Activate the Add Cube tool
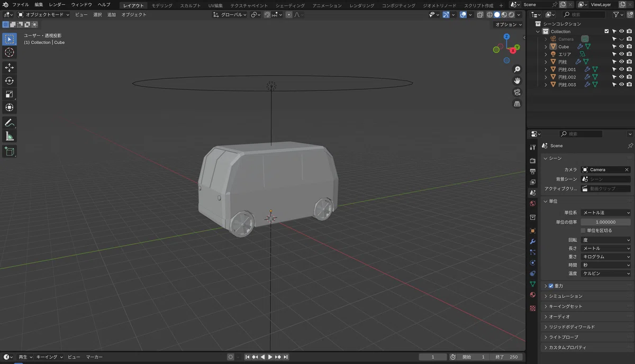 (x=10, y=151)
